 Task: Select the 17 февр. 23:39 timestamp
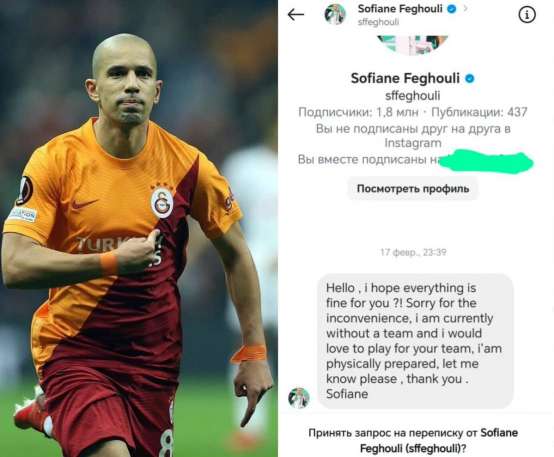pos(413,252)
